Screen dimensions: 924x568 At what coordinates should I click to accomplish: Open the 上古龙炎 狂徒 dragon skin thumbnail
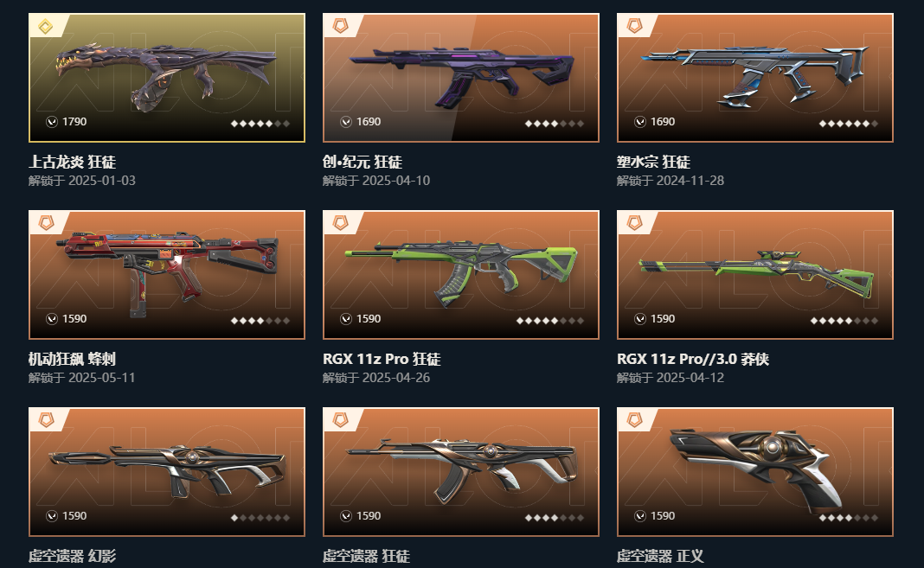tap(167, 78)
